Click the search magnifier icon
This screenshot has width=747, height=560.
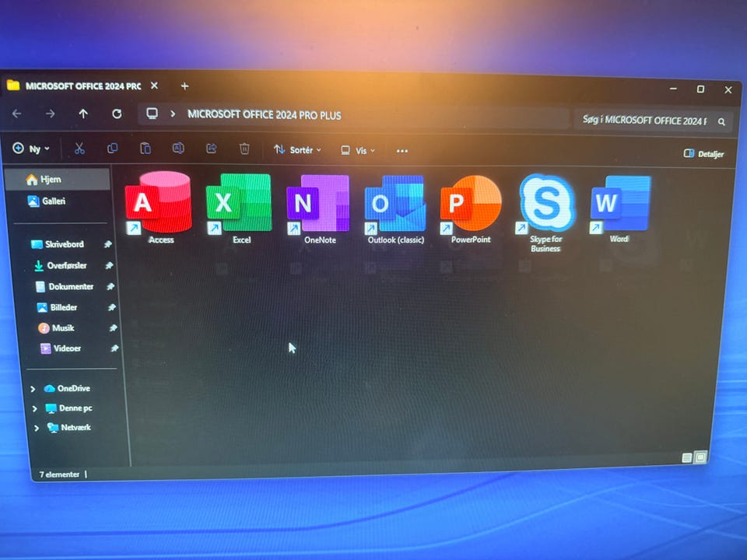pyautogui.click(x=722, y=122)
